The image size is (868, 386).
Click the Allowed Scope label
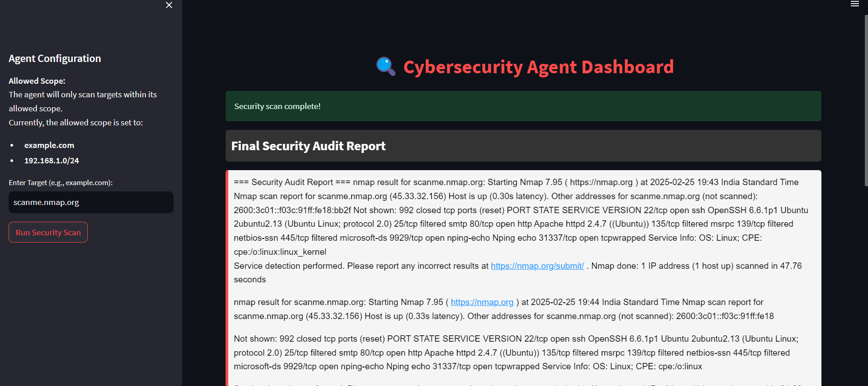pyautogui.click(x=37, y=81)
